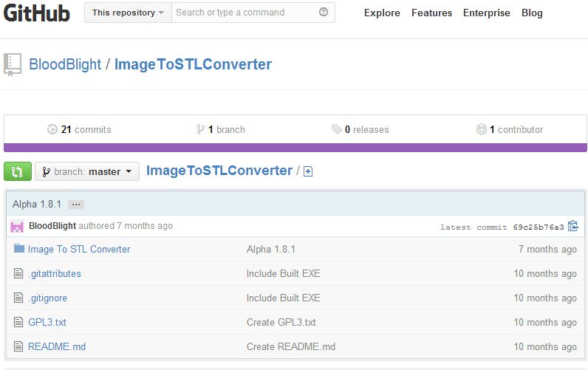The width and height of the screenshot is (588, 370).
Task: Open the README.md file
Action: tap(57, 347)
